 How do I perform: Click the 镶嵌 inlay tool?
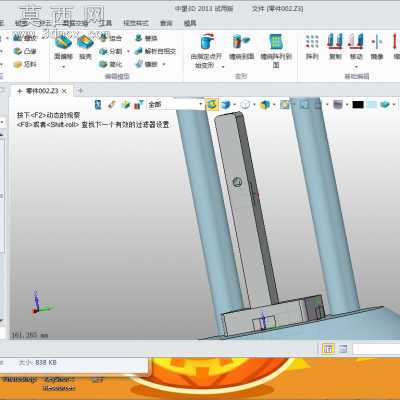tap(146, 64)
